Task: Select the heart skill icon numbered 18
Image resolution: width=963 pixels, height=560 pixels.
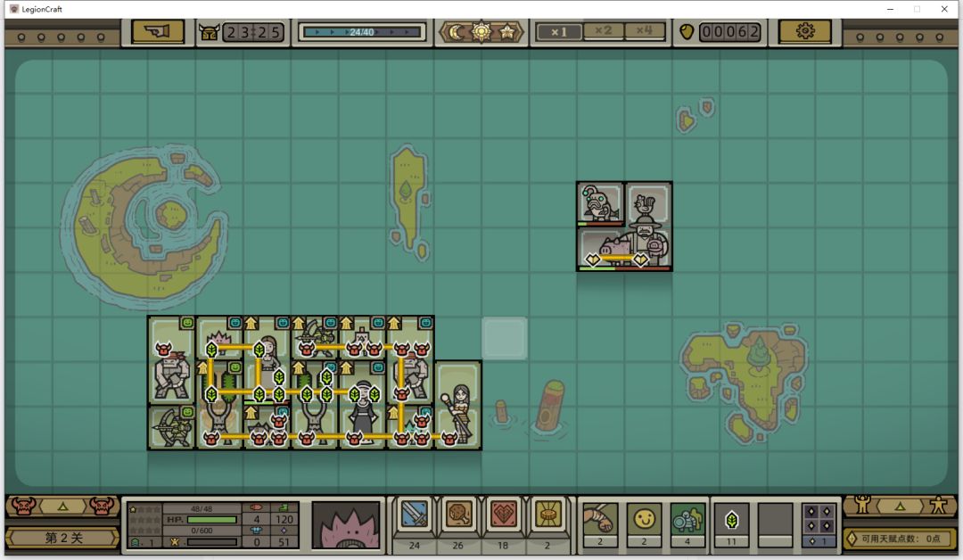Action: 503,514
